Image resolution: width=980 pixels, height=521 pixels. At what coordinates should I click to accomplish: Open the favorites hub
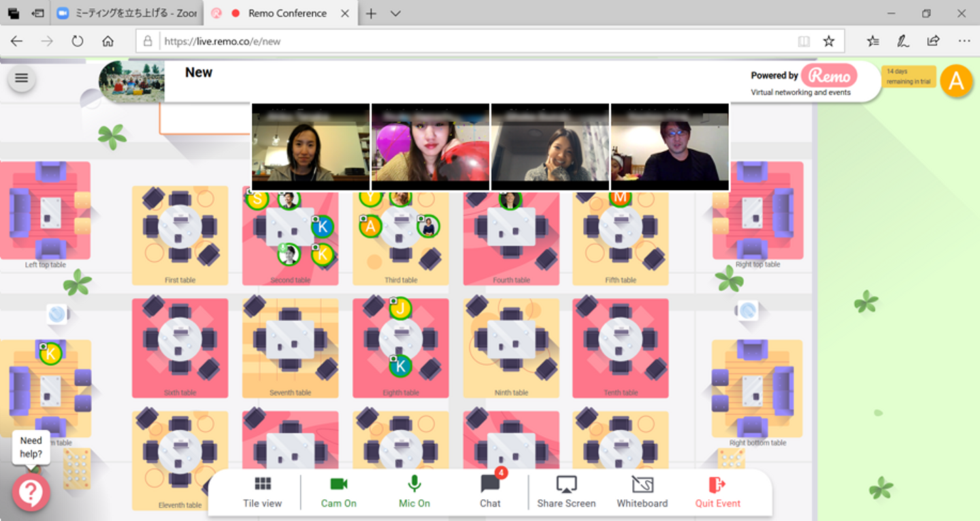point(873,42)
